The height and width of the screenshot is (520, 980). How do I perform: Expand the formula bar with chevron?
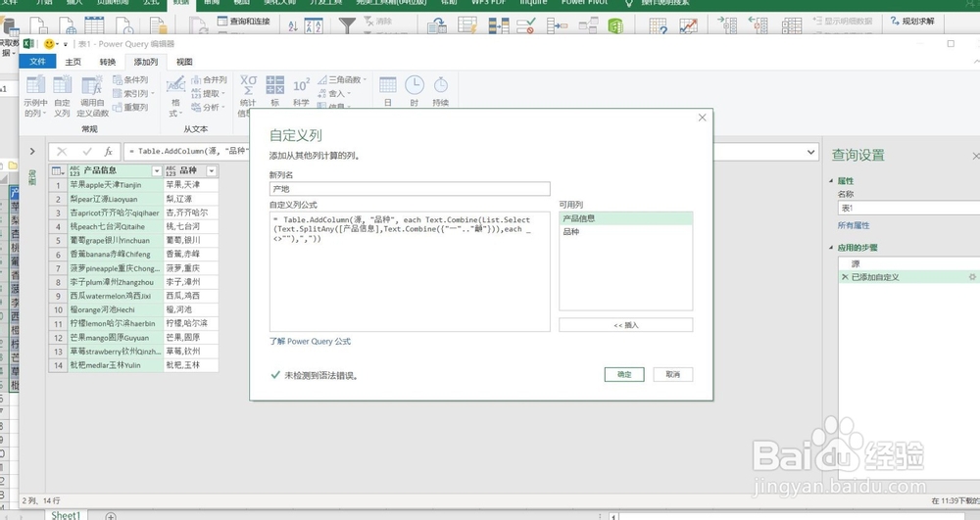pos(811,152)
